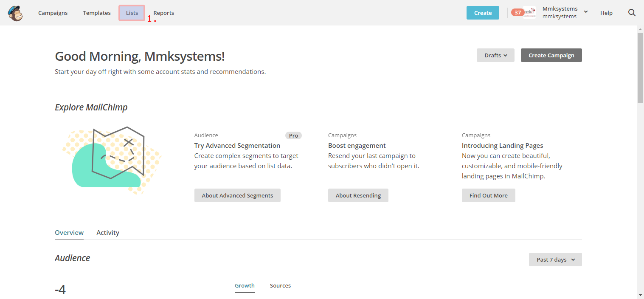The width and height of the screenshot is (644, 299).
Task: Click the scrollbar up arrow
Action: [x=640, y=29]
